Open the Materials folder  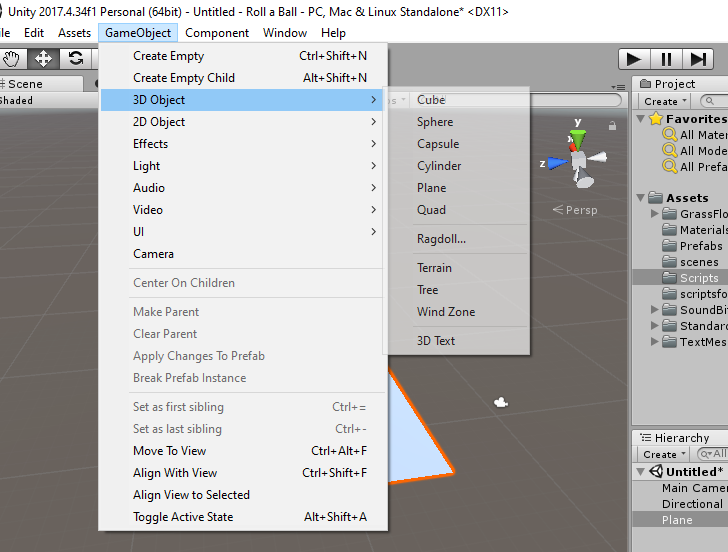pos(695,230)
